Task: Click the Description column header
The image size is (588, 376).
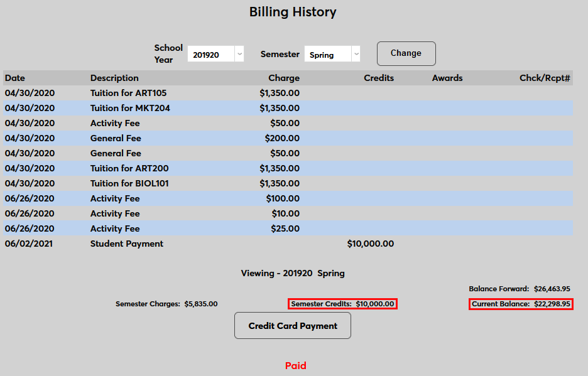Action: [114, 78]
